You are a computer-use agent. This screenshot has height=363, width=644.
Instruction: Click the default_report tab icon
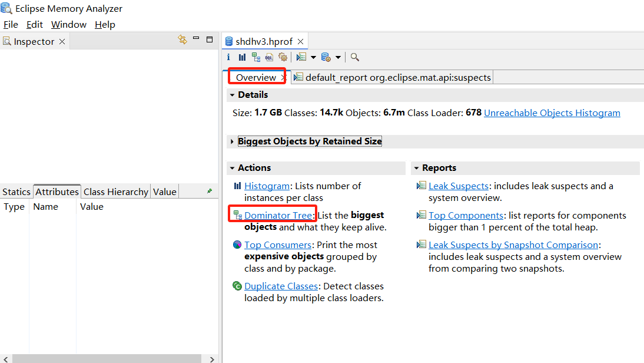[298, 77]
